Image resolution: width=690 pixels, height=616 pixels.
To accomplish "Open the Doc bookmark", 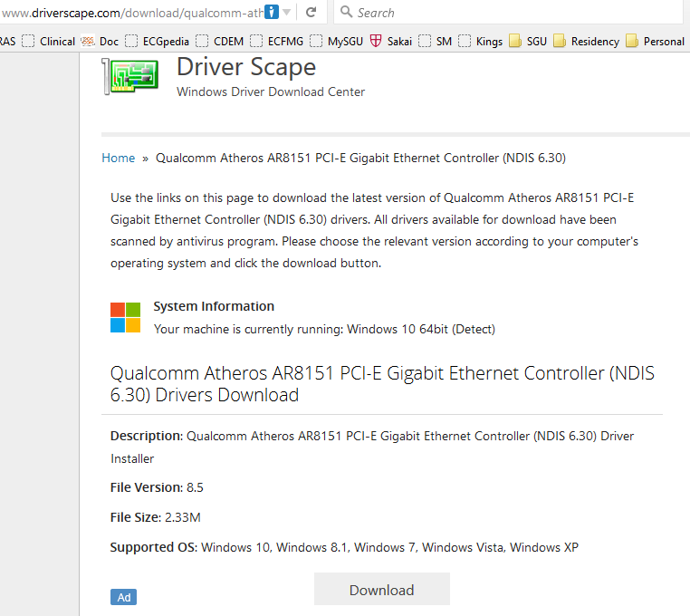I will pyautogui.click(x=100, y=42).
